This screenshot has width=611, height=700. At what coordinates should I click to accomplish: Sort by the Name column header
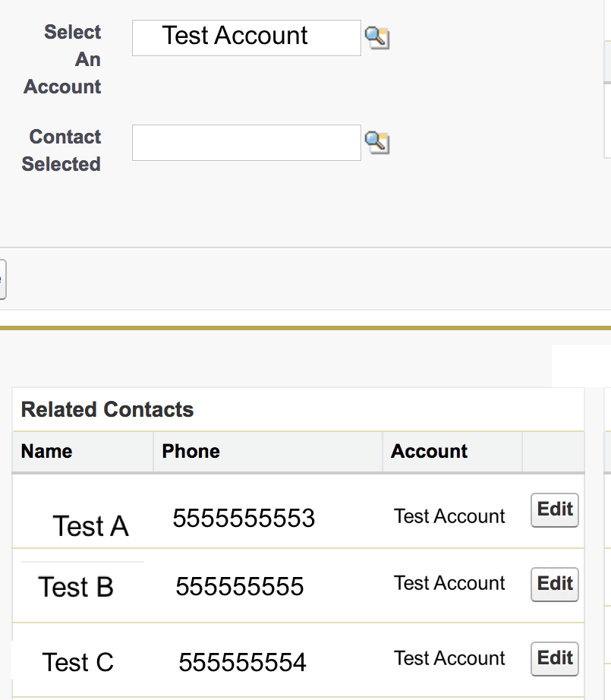point(47,452)
